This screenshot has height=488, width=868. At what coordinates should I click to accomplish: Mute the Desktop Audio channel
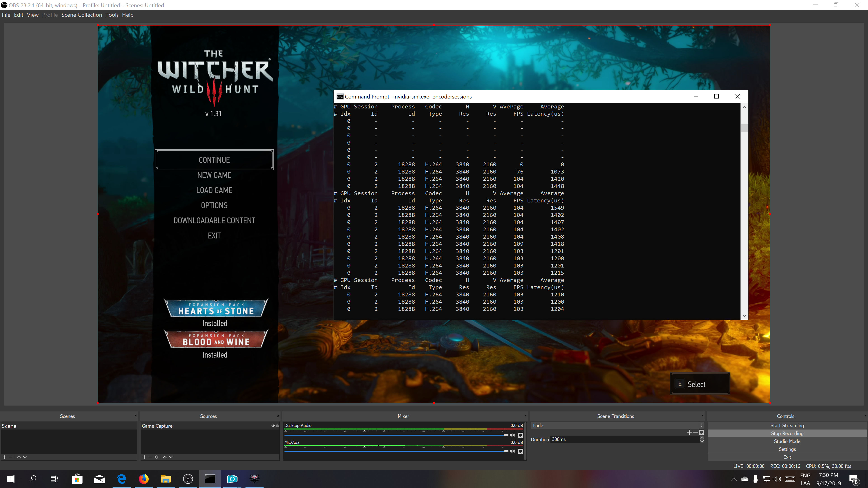coord(512,435)
